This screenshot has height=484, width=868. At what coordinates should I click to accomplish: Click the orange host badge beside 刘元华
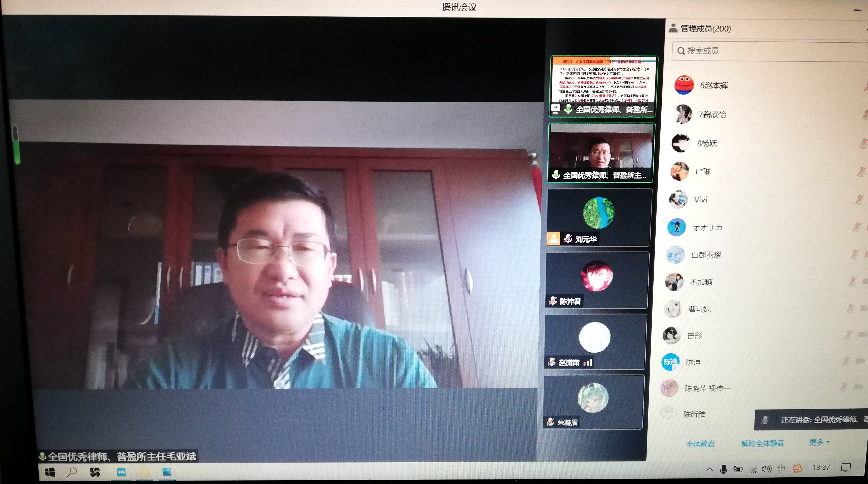click(x=553, y=238)
